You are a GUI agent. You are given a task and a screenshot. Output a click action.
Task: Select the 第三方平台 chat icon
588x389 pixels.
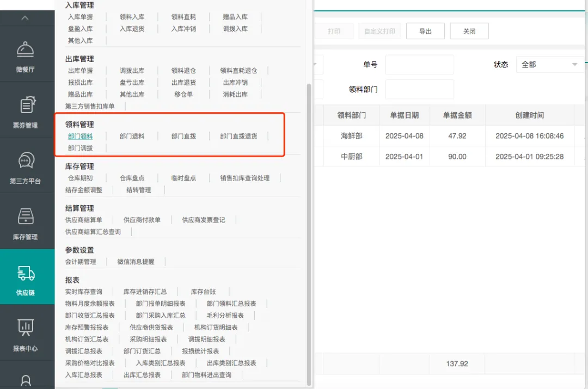26,161
